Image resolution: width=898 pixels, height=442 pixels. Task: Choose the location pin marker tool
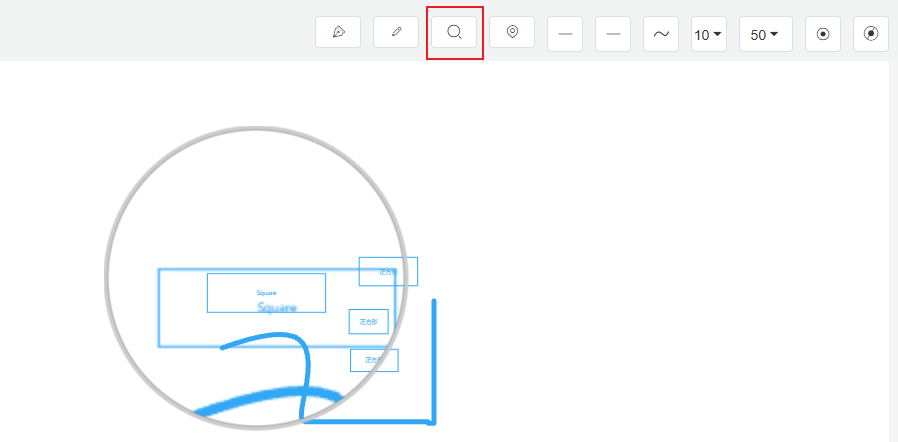pos(512,33)
